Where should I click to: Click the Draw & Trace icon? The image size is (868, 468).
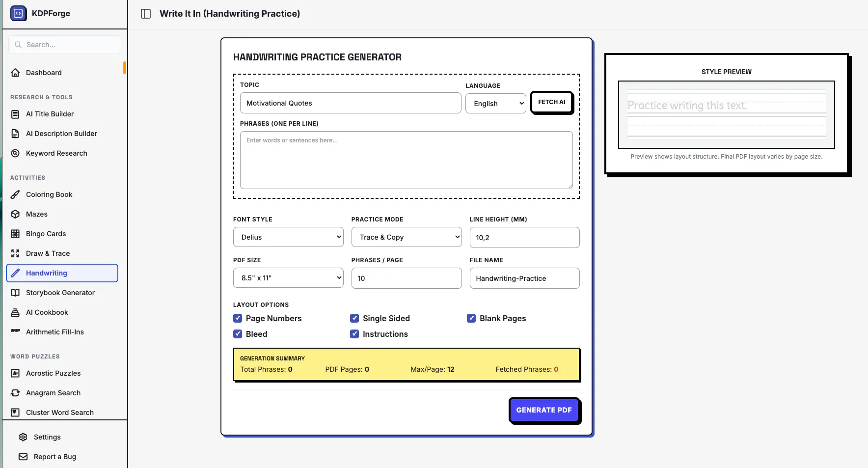(x=15, y=253)
